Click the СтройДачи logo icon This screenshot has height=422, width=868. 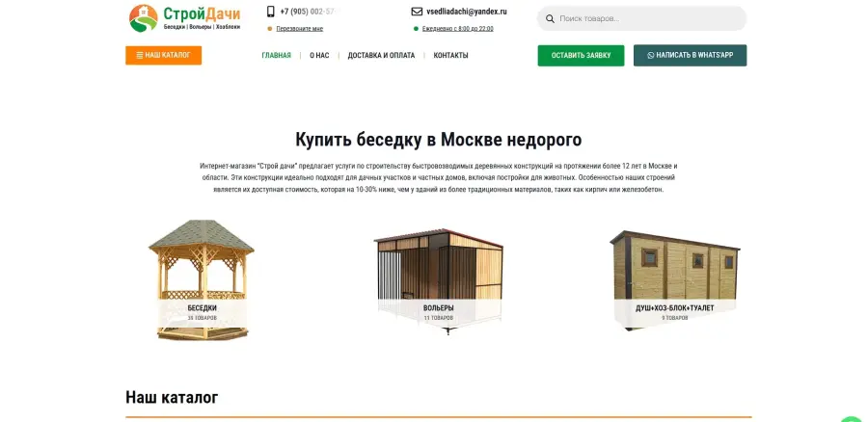click(144, 18)
